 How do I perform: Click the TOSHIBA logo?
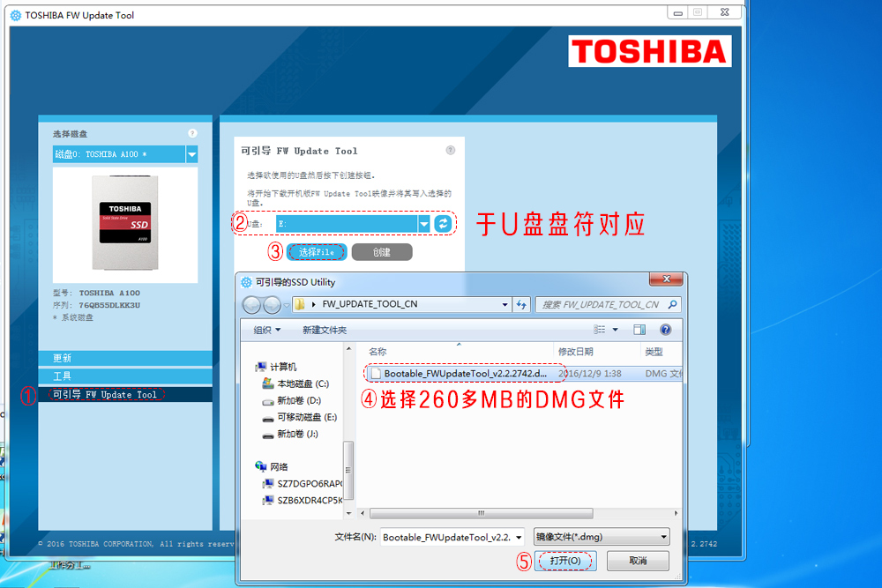pos(650,51)
